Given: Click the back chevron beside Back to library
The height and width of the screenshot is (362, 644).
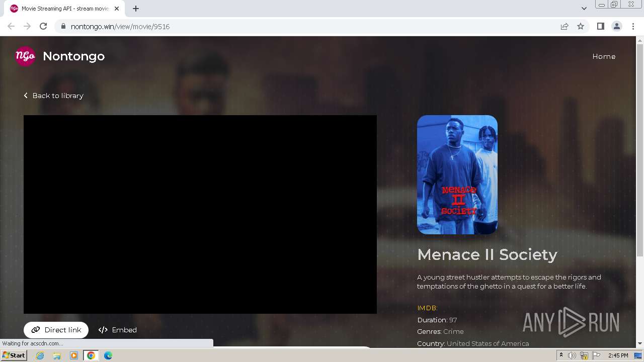Looking at the screenshot, I should pos(26,96).
